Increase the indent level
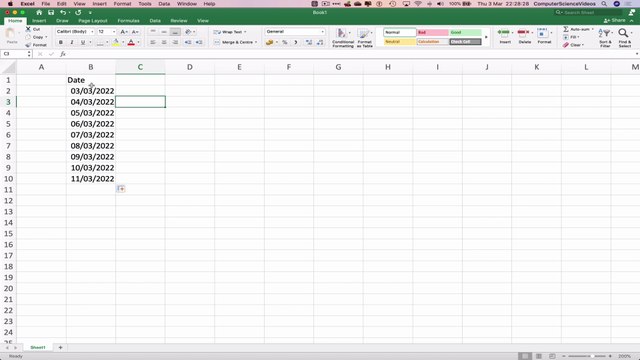640x360 pixels. [199, 42]
